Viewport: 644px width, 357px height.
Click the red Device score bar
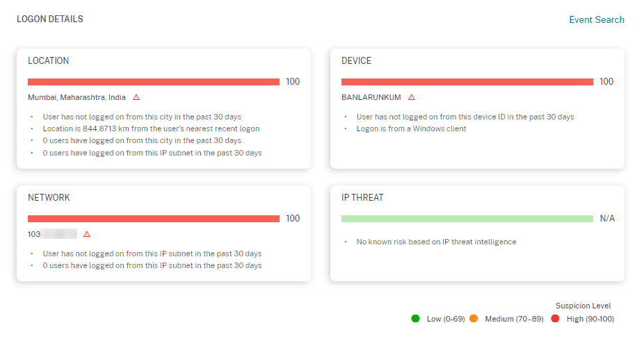point(467,82)
